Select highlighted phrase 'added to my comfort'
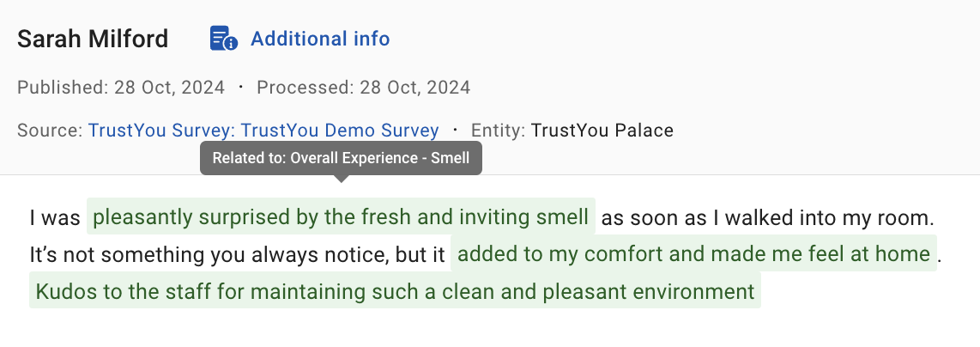The width and height of the screenshot is (980, 347). 693,254
